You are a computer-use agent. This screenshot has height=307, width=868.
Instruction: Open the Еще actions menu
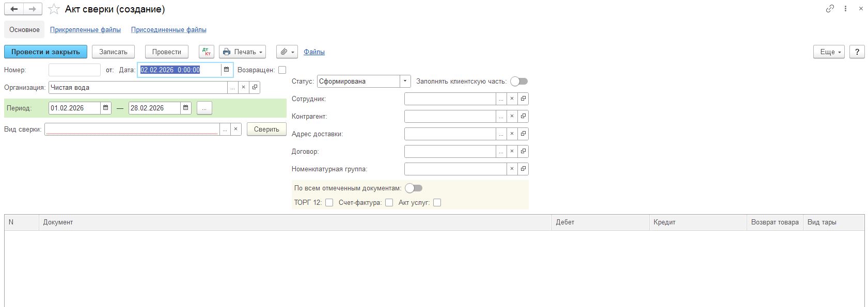pyautogui.click(x=828, y=52)
